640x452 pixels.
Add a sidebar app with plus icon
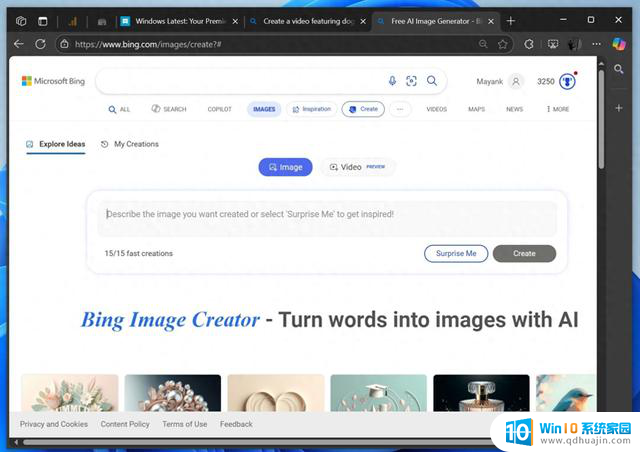point(619,108)
